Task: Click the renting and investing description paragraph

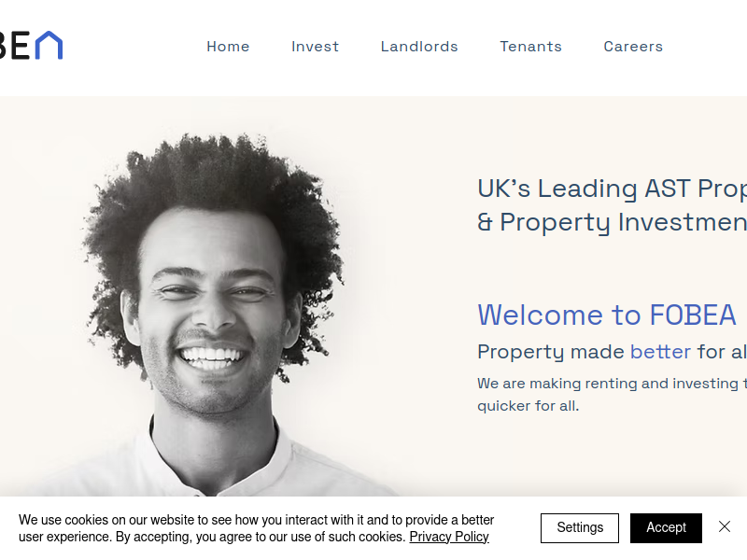Action: point(613,394)
